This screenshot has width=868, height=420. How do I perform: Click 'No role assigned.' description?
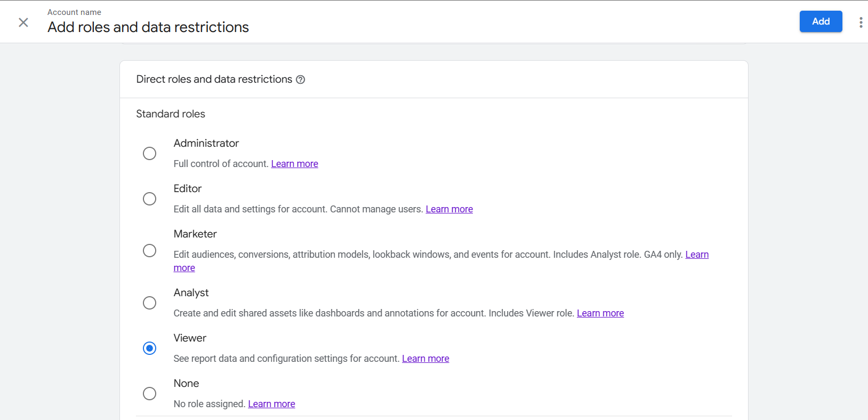pos(210,404)
